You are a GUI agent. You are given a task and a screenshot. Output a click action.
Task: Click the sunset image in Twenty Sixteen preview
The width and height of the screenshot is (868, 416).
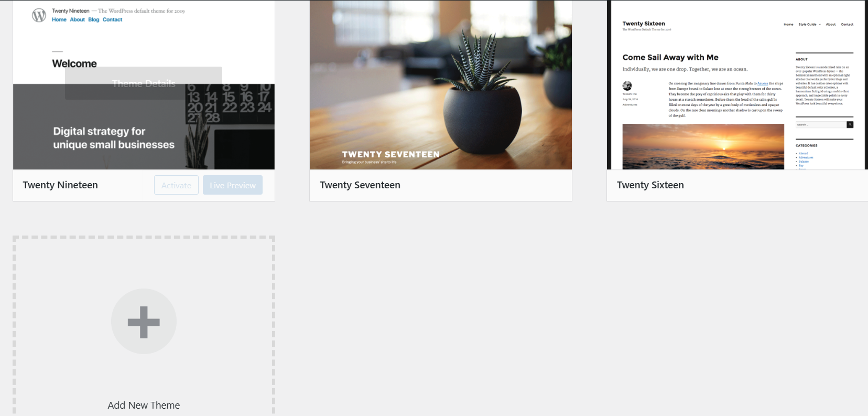pyautogui.click(x=703, y=146)
